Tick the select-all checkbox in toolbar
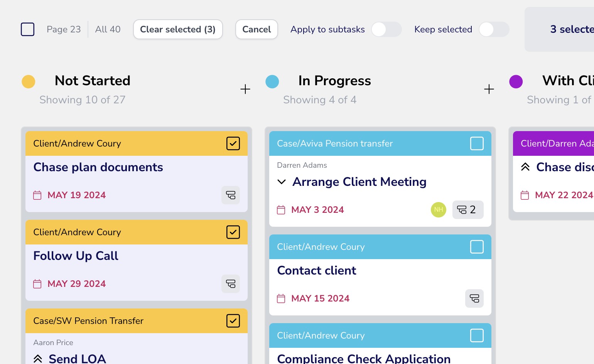This screenshot has height=364, width=594. click(x=27, y=29)
